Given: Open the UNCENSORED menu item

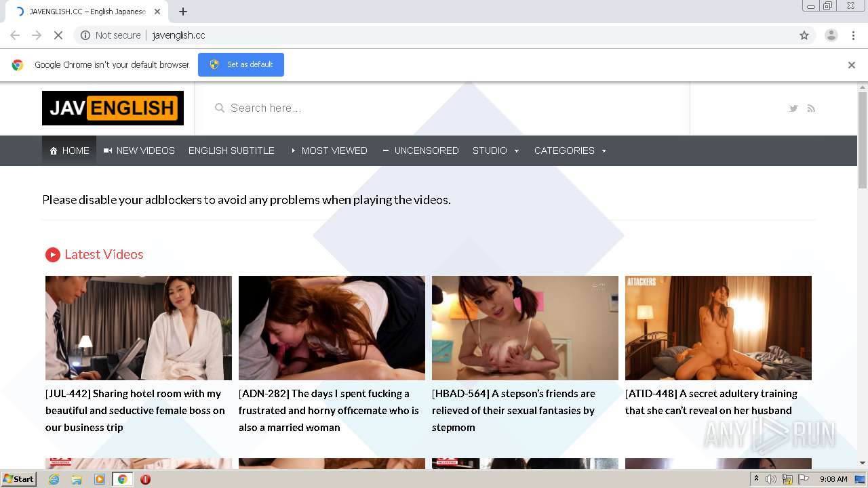Looking at the screenshot, I should 420,150.
